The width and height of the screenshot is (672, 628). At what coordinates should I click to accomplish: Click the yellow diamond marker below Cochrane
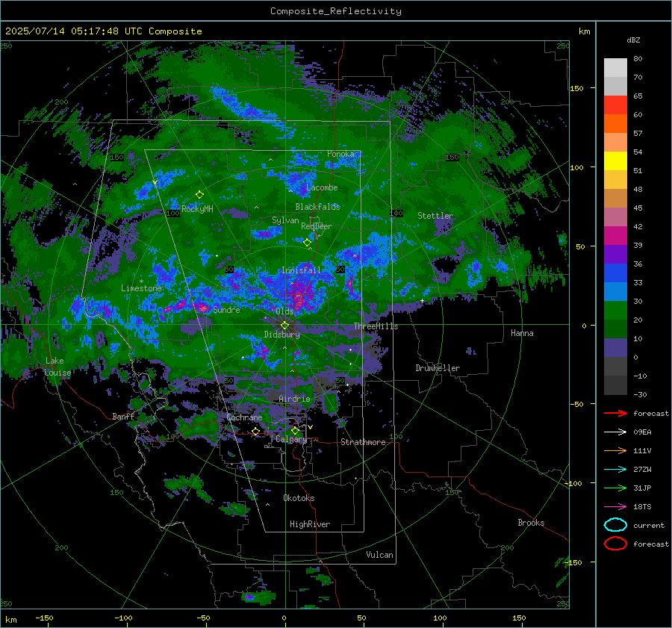(x=255, y=432)
